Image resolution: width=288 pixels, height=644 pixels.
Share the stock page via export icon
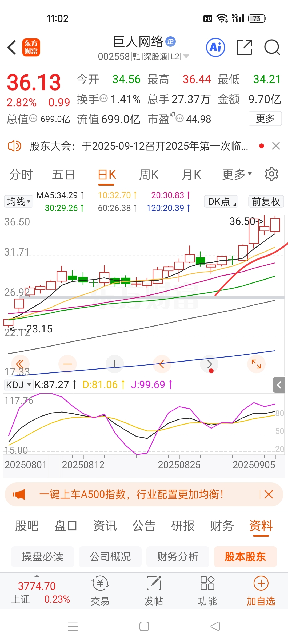click(245, 48)
